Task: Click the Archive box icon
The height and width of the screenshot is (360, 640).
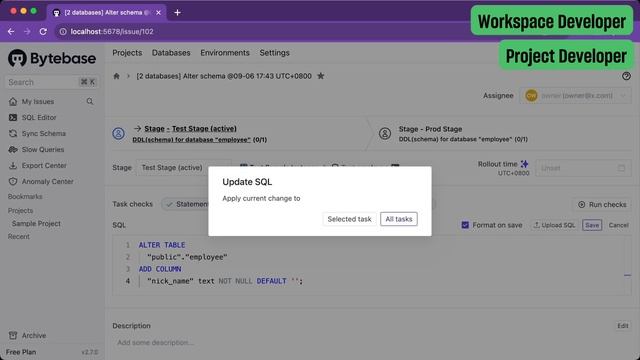Action: pos(13,336)
